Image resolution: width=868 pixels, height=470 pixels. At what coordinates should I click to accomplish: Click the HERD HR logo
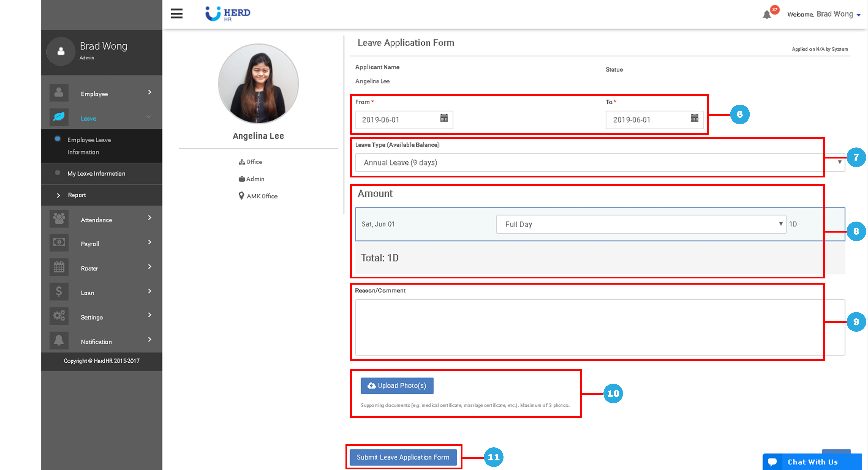[228, 14]
